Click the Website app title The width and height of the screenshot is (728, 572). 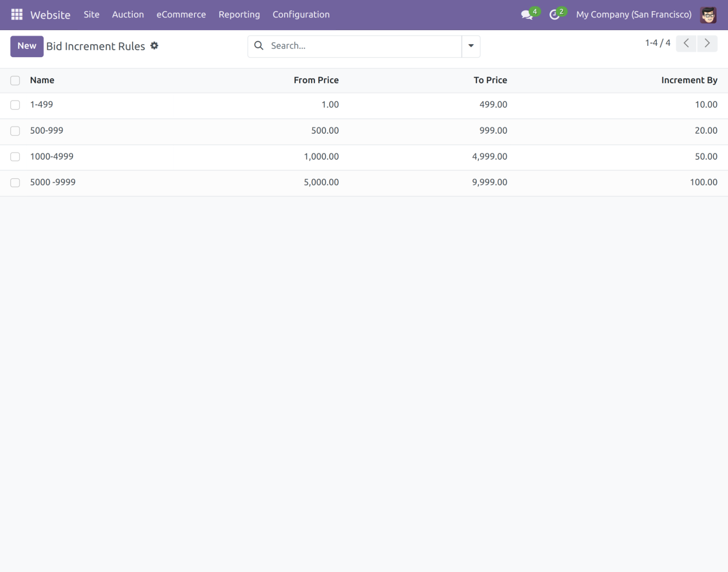pyautogui.click(x=50, y=15)
